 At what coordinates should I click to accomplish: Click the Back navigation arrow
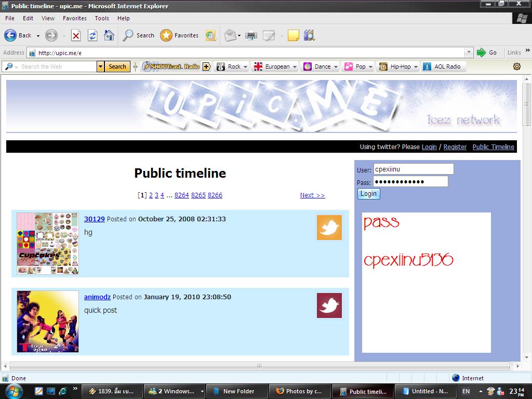10,35
